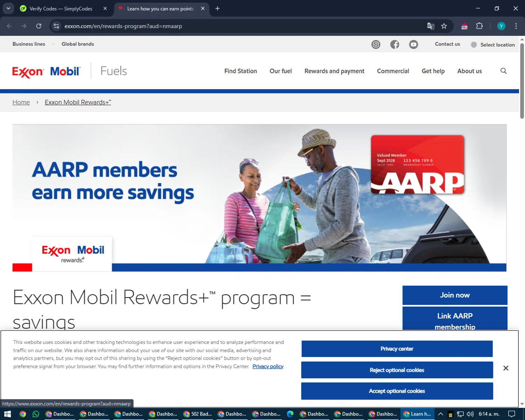This screenshot has height=420, width=525.
Task: View site information icon in address bar
Action: [56, 26]
